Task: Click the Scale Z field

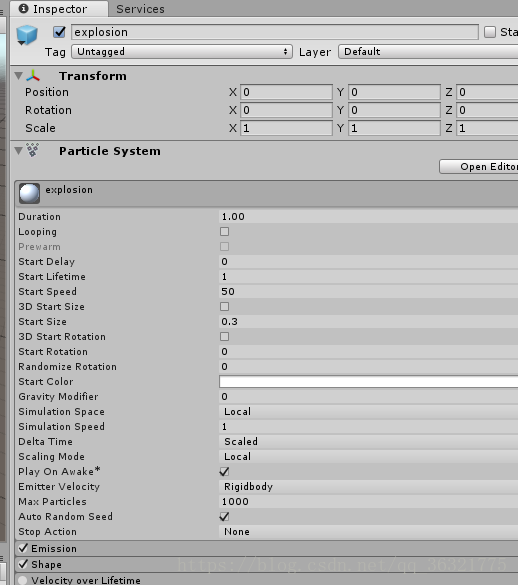Action: pyautogui.click(x=487, y=128)
